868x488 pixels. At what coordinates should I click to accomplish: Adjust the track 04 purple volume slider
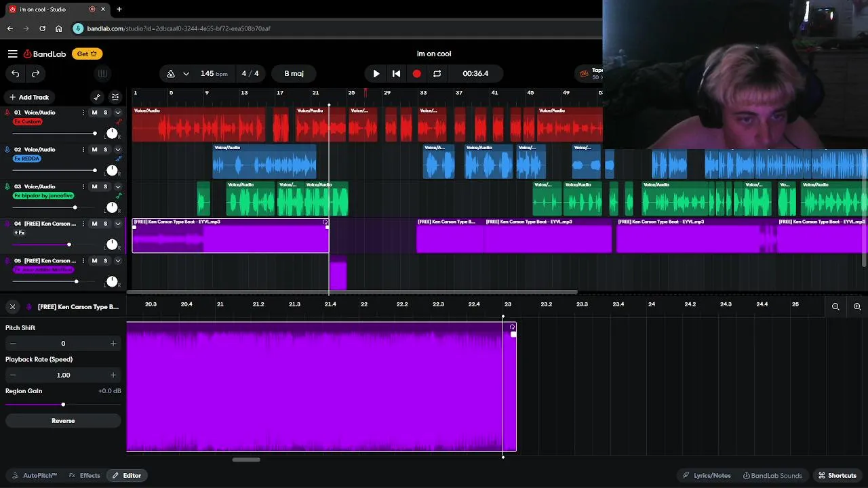[x=54, y=245]
